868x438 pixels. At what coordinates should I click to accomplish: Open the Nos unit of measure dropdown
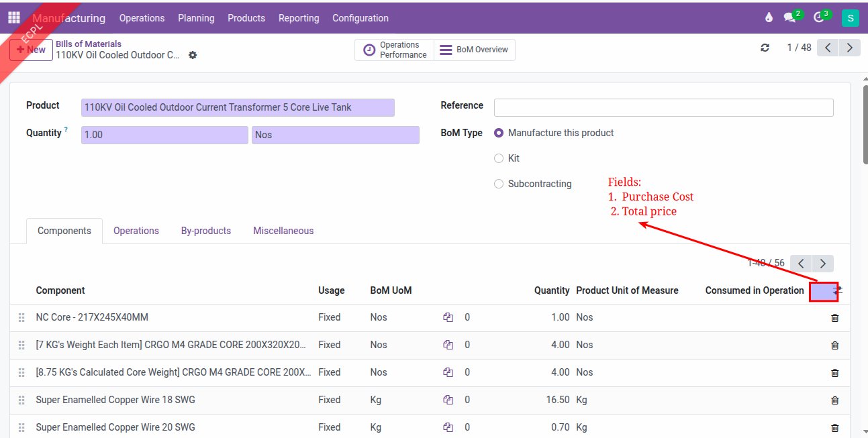coord(335,135)
